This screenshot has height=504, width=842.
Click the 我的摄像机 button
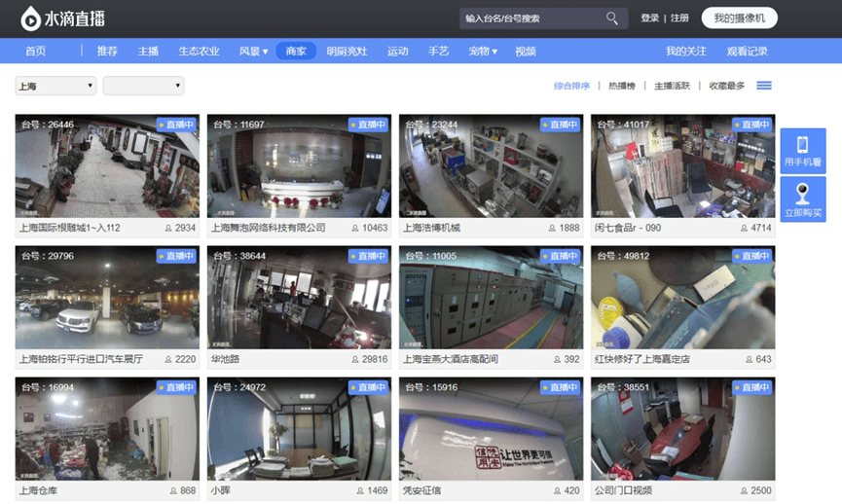click(740, 18)
